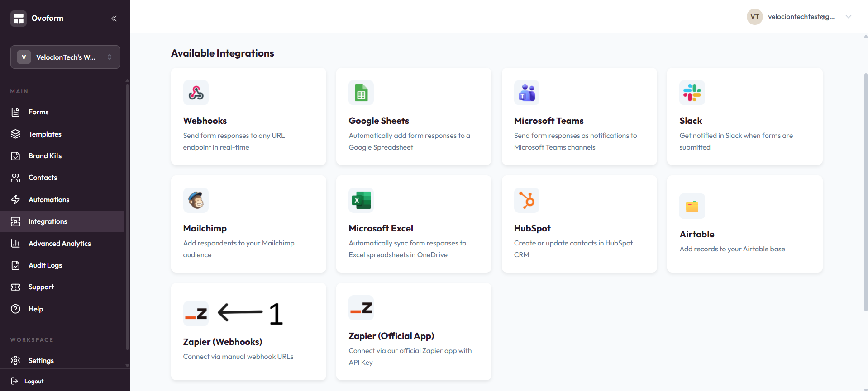868x391 pixels.
Task: Click the VT user avatar
Action: tap(755, 17)
